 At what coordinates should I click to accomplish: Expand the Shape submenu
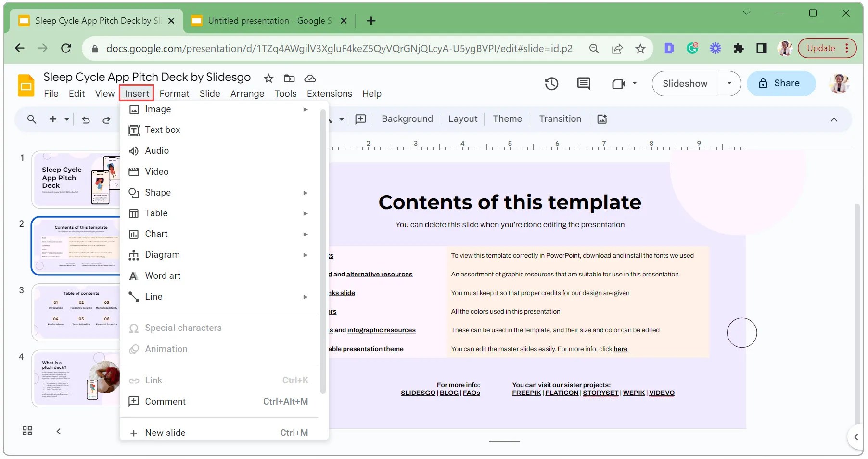coord(306,193)
